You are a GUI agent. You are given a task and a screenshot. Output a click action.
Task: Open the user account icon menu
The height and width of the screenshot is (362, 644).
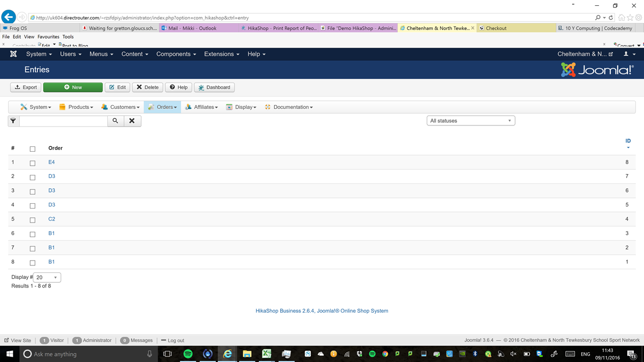pyautogui.click(x=630, y=54)
